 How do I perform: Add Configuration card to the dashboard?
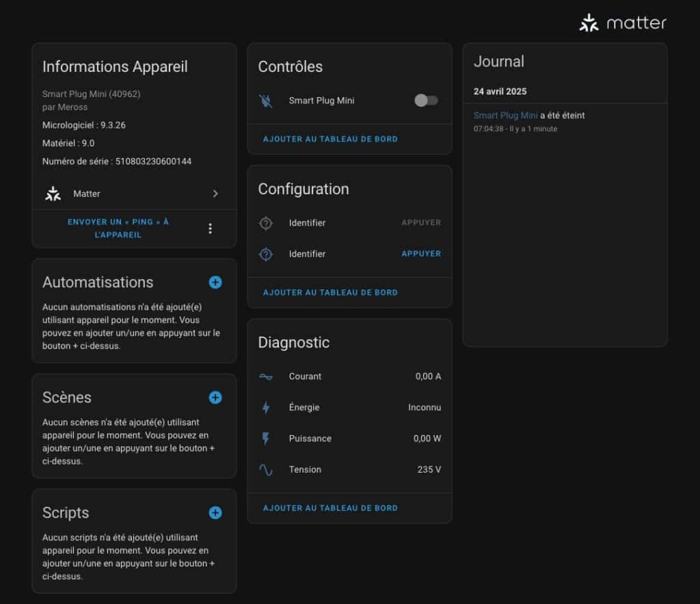(x=330, y=293)
